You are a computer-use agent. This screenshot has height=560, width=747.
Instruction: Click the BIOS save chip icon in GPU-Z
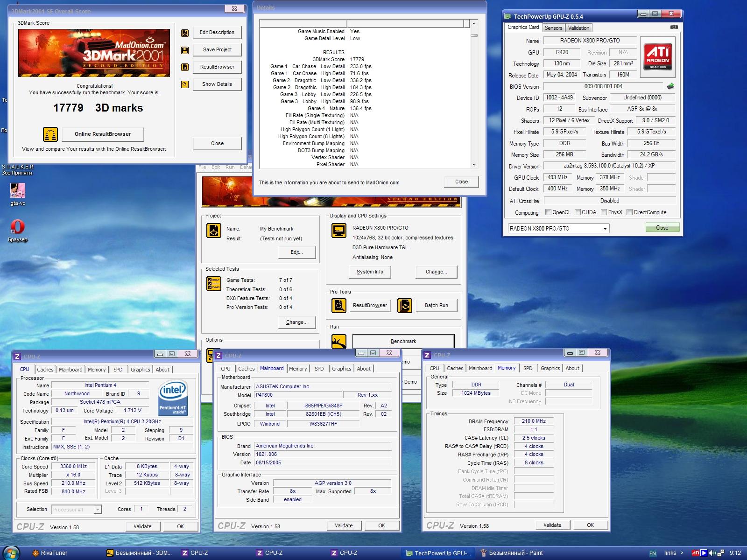pyautogui.click(x=670, y=86)
